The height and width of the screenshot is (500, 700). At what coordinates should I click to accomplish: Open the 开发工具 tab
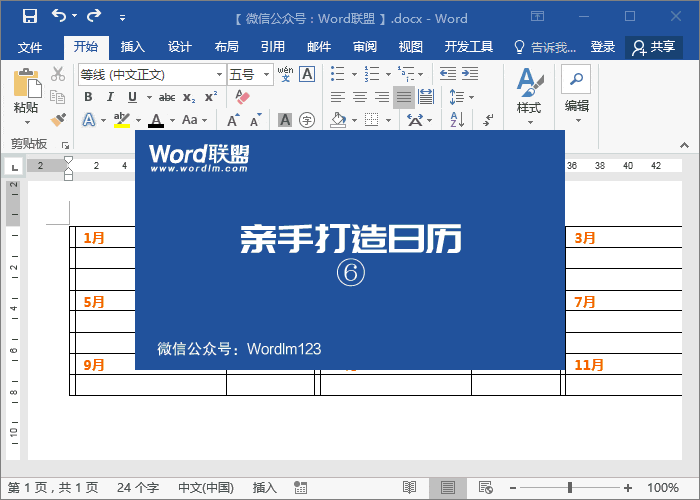pyautogui.click(x=469, y=46)
